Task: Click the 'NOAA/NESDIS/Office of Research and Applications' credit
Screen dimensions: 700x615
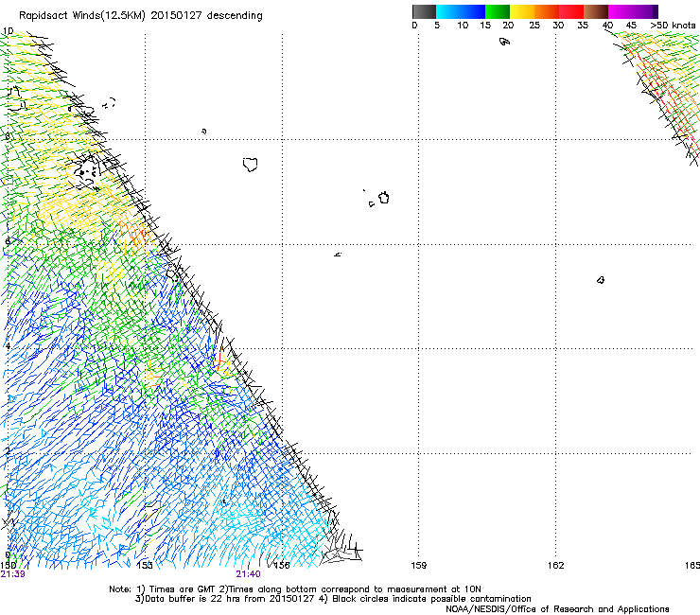Action: point(557,609)
